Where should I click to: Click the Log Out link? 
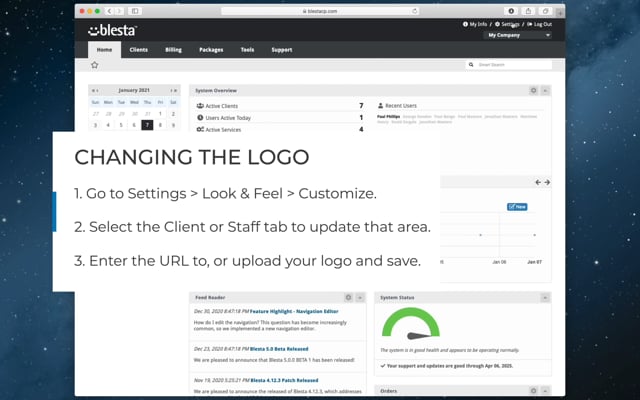pyautogui.click(x=541, y=24)
